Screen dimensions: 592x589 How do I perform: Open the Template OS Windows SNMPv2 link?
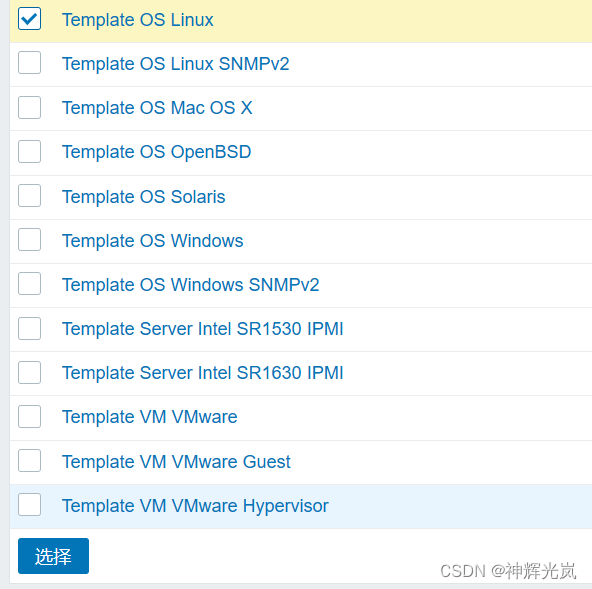tap(191, 285)
